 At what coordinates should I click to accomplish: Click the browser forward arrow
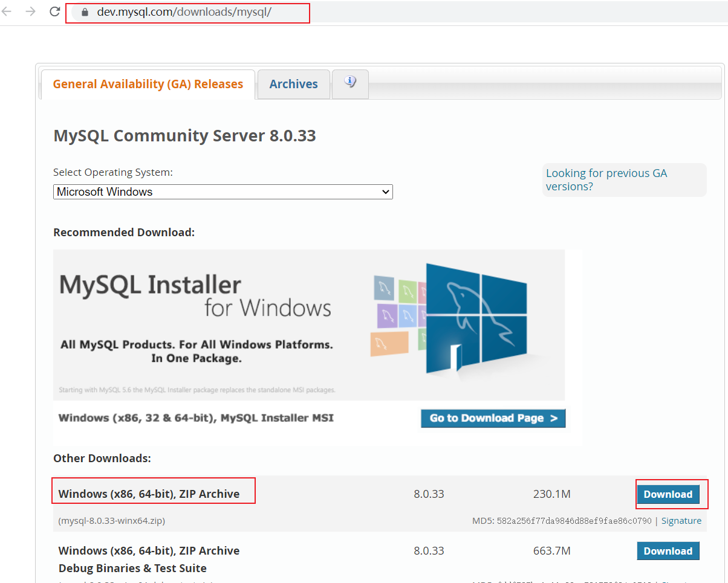pyautogui.click(x=31, y=11)
